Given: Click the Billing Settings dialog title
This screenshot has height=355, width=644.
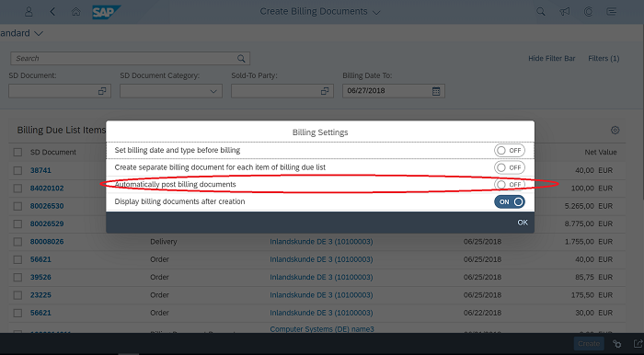Looking at the screenshot, I should tap(320, 132).
